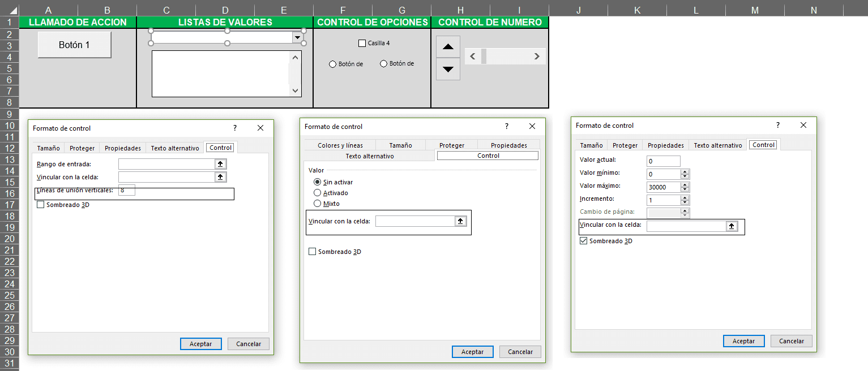Enable Sombreado 3D in the left dialog
This screenshot has width=868, height=371.
[x=40, y=205]
